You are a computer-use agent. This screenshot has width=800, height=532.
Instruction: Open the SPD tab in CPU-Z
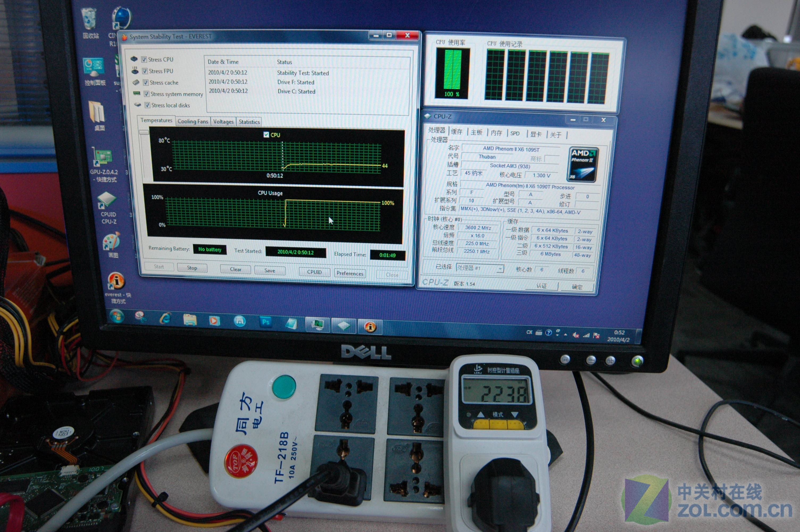click(x=515, y=134)
